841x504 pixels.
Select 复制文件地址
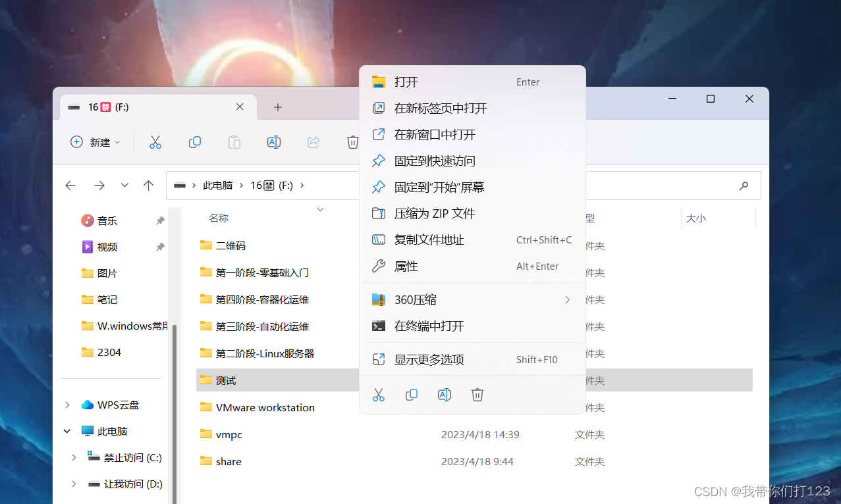click(472, 239)
